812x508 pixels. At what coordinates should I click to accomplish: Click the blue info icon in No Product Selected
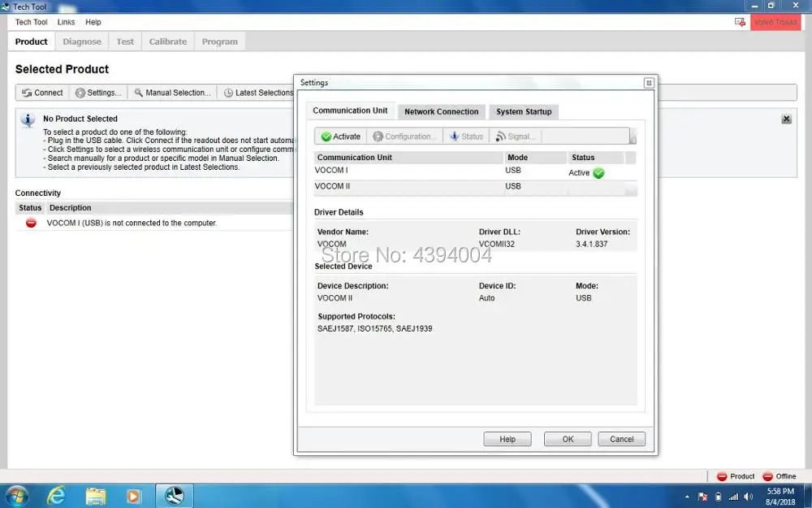[x=28, y=120]
